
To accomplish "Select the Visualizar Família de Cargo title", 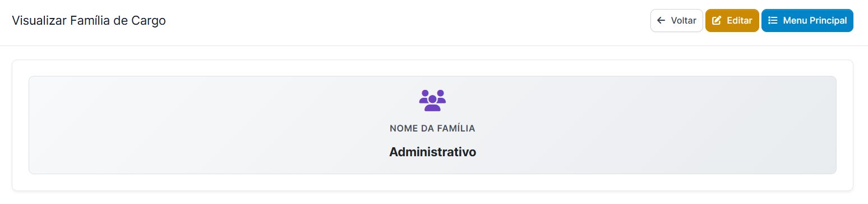I will pos(89,21).
